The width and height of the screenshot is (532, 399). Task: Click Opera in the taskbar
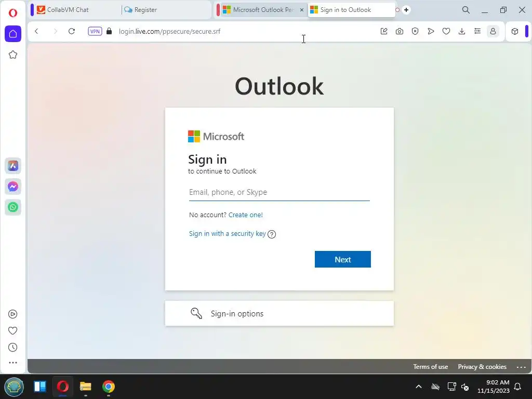pos(63,387)
